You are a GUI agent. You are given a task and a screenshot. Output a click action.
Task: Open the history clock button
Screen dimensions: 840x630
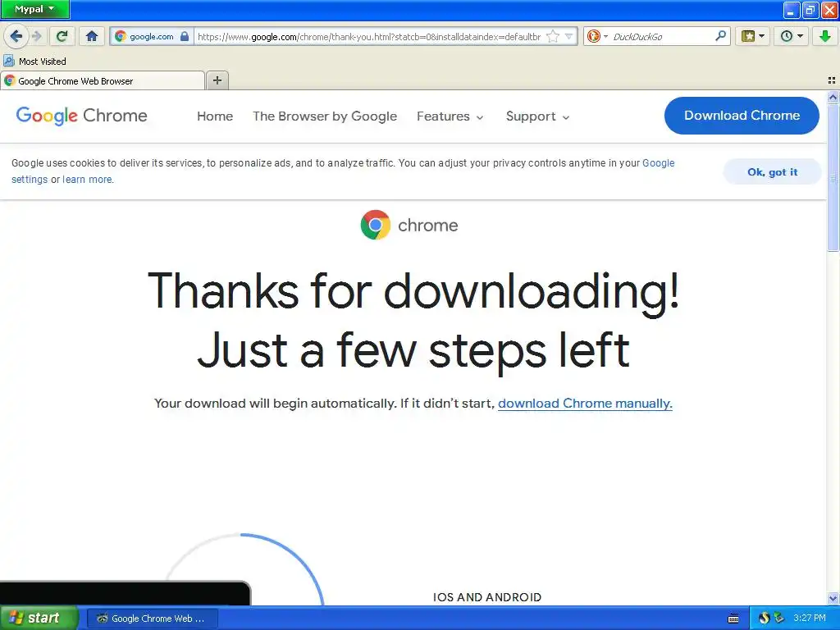coord(792,36)
